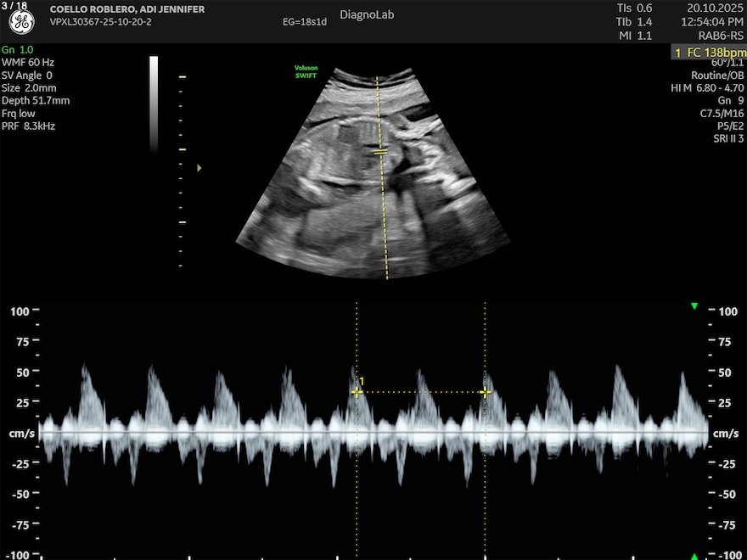Click the WMF 60 Hz wall filter setting
This screenshot has height=560, width=747.
(31, 62)
